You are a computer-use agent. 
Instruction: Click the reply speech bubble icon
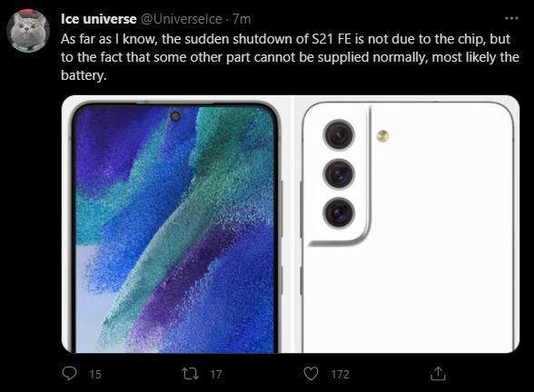pos(69,373)
